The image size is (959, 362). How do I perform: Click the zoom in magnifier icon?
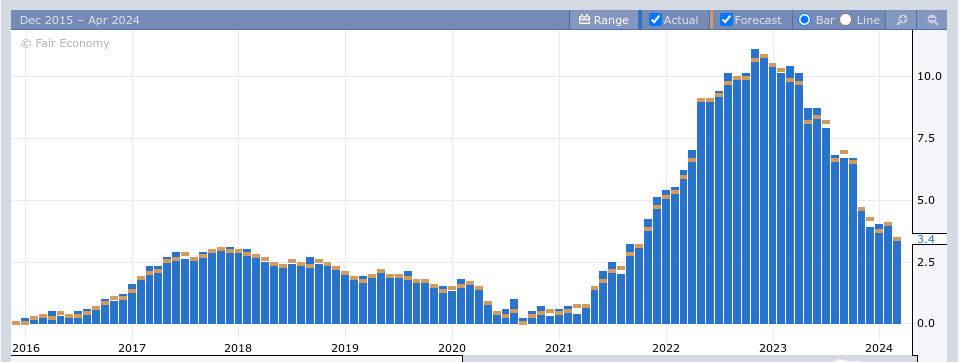(x=902, y=20)
